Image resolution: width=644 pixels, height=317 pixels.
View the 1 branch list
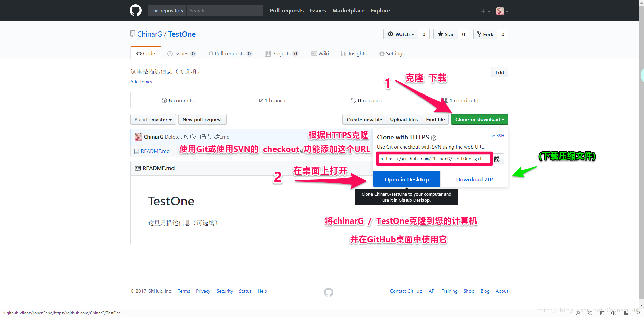[272, 100]
